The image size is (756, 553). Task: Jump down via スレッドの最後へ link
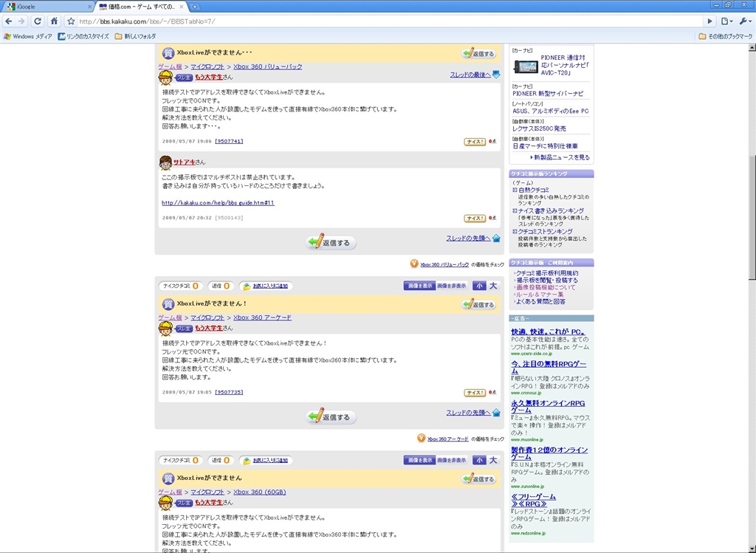tap(470, 75)
